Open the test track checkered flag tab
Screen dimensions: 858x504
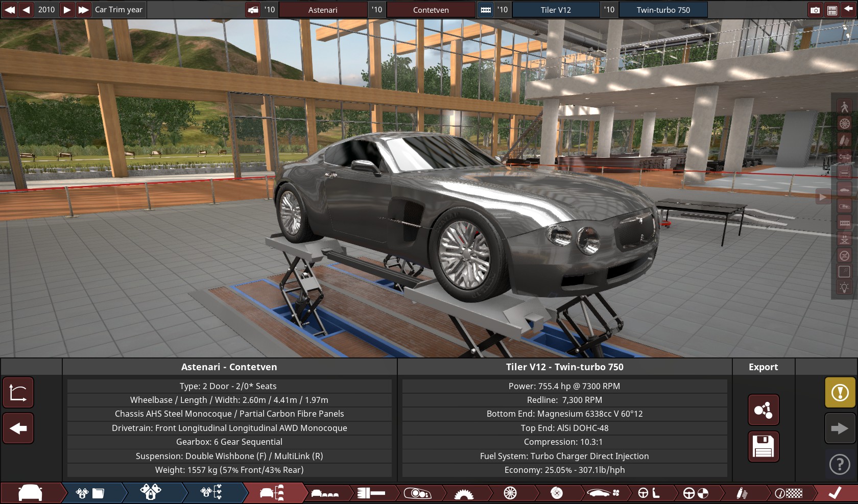(789, 493)
